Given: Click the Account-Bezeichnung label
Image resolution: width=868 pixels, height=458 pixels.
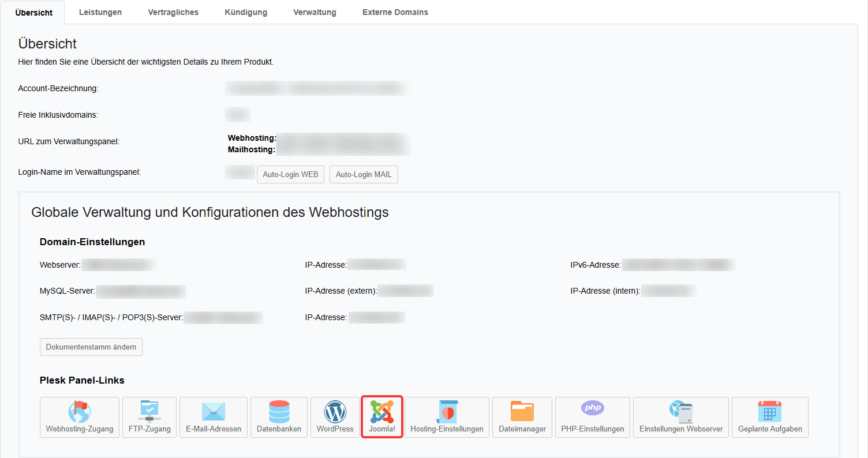Looking at the screenshot, I should click(x=59, y=88).
